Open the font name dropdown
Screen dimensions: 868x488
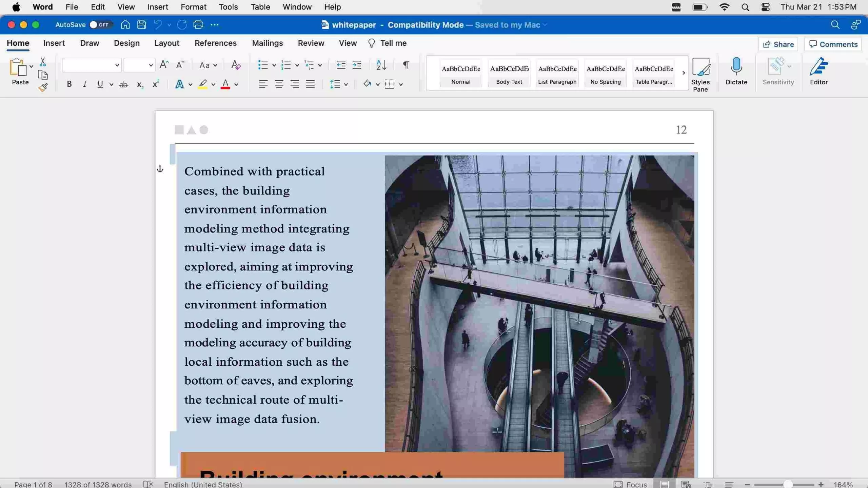click(x=117, y=65)
